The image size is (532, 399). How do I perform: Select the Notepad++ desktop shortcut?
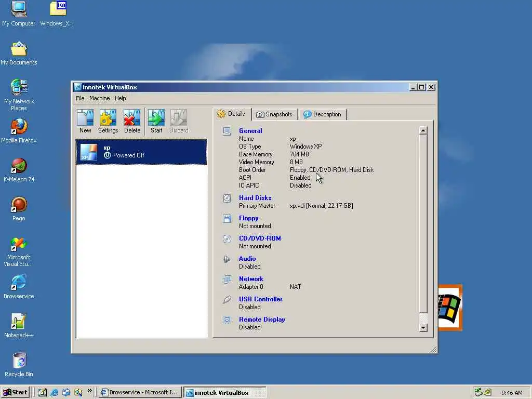[19, 326]
